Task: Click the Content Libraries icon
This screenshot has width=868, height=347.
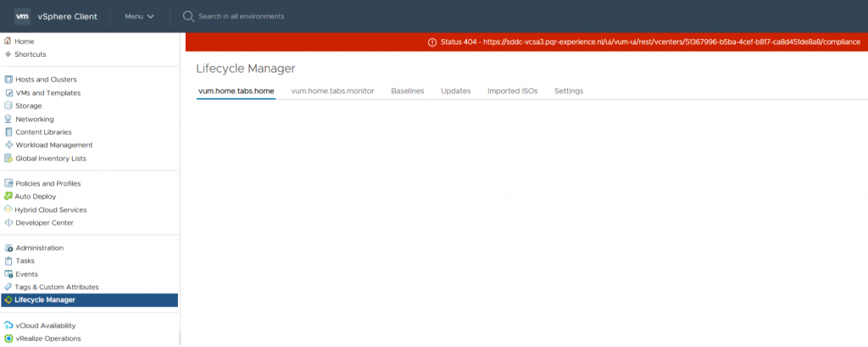Action: [x=8, y=132]
